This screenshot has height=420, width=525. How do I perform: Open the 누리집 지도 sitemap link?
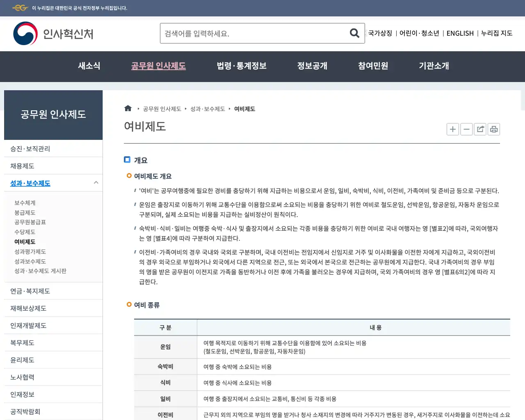[x=497, y=33]
